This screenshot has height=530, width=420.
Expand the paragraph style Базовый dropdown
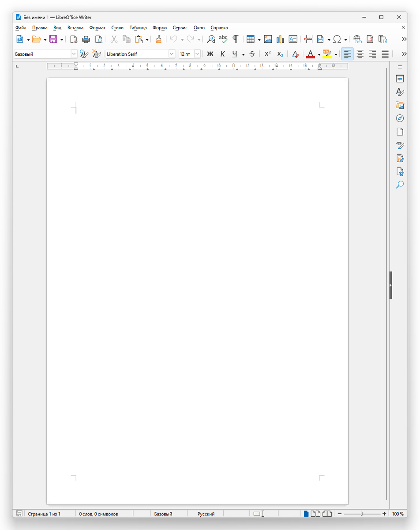pyautogui.click(x=74, y=54)
